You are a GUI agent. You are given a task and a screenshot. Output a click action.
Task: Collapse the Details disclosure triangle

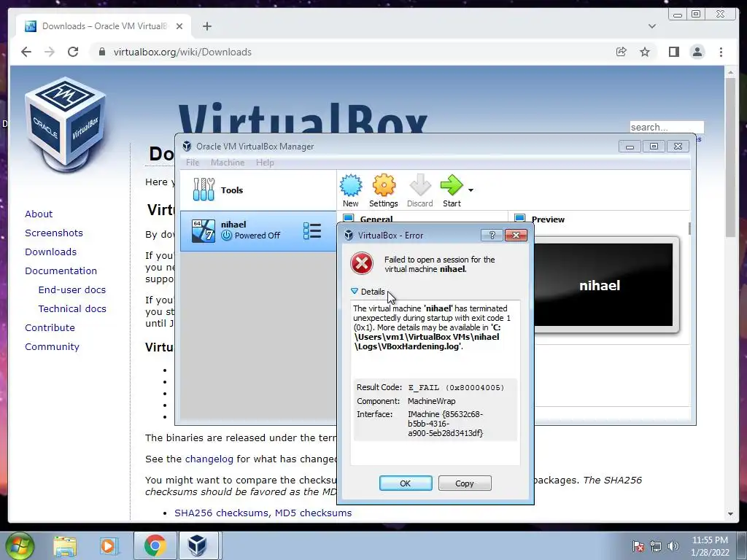355,291
